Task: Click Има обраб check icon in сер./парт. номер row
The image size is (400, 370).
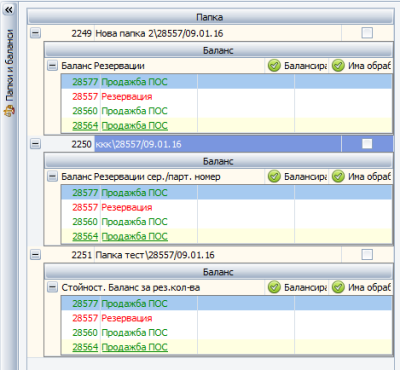Action: coord(338,177)
